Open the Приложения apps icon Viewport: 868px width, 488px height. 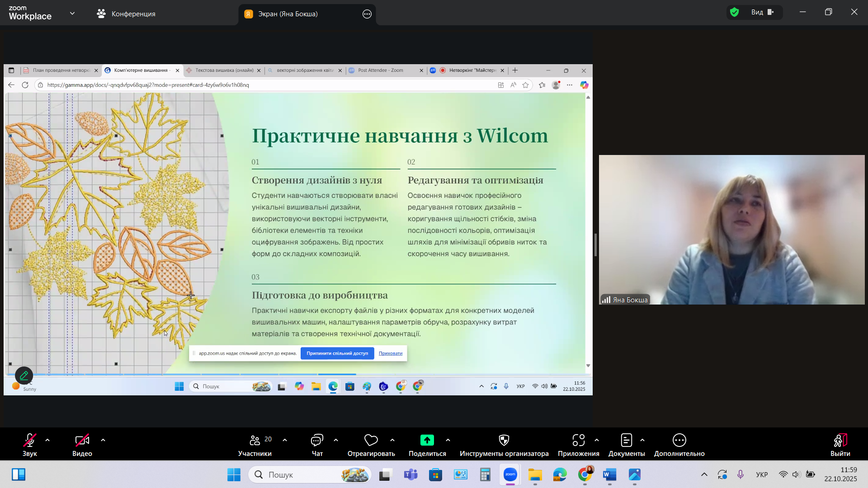click(x=578, y=440)
